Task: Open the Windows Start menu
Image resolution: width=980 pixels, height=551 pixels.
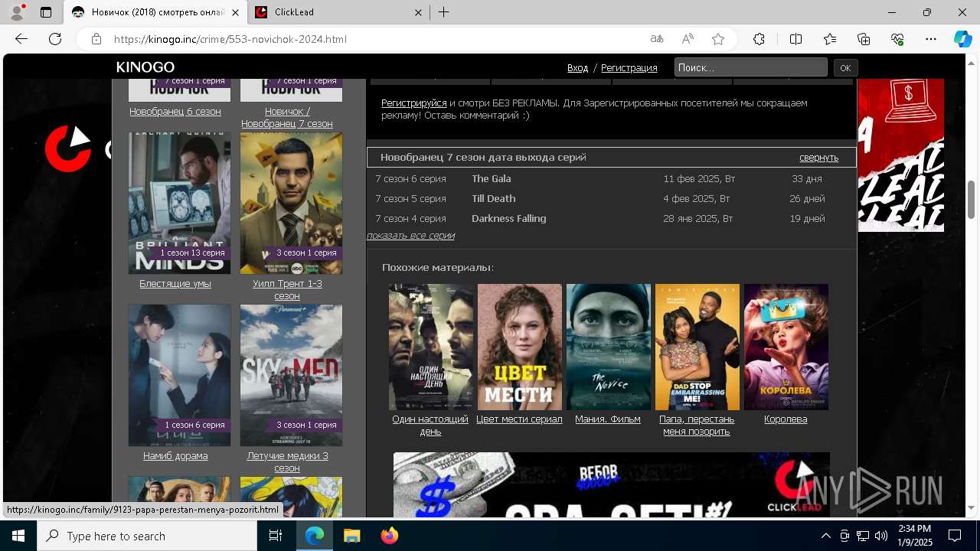Action: (18, 536)
